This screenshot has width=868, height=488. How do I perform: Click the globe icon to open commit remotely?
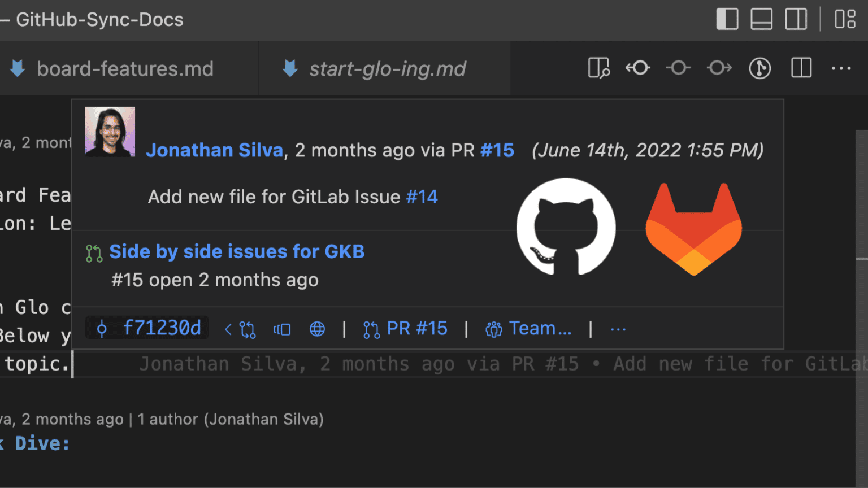point(317,328)
